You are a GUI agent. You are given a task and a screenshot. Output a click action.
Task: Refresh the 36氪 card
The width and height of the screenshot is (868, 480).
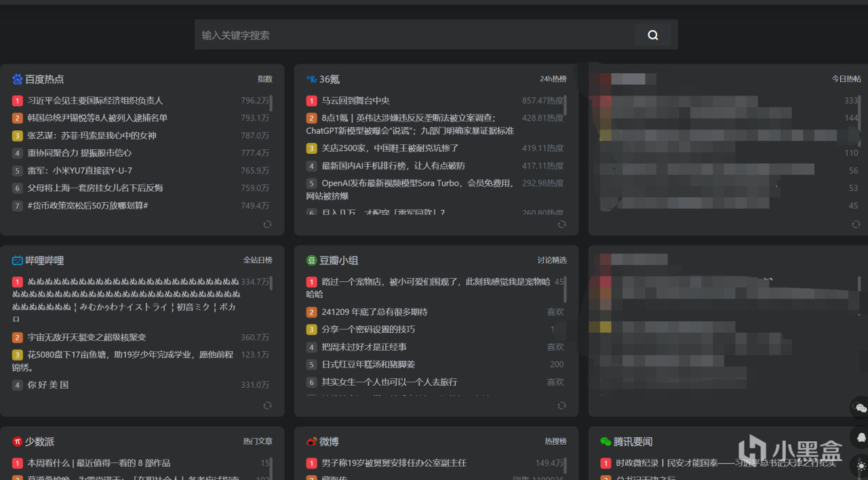pyautogui.click(x=561, y=224)
